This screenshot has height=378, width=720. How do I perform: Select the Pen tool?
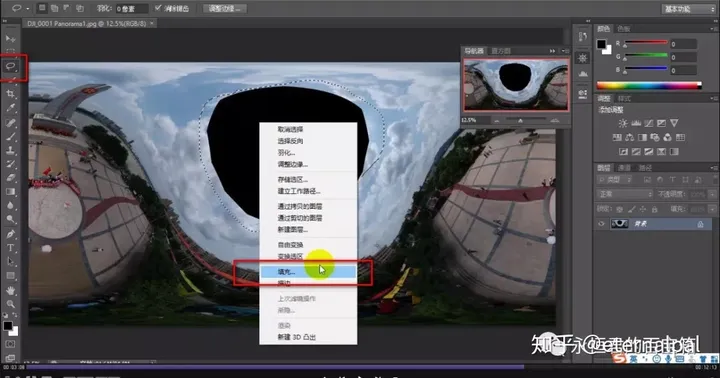pos(10,234)
